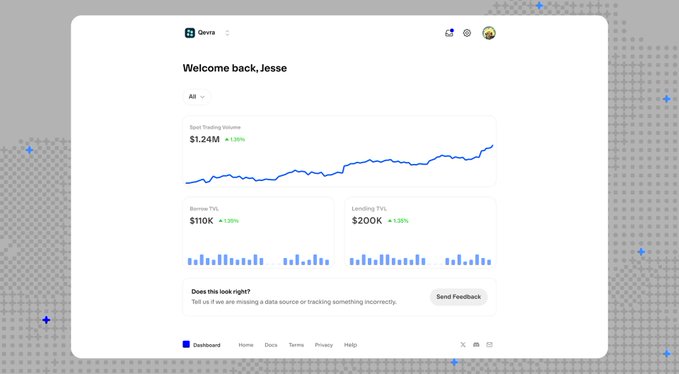The width and height of the screenshot is (679, 374).
Task: Open the Qevra workspace switcher arrows
Action: point(227,33)
